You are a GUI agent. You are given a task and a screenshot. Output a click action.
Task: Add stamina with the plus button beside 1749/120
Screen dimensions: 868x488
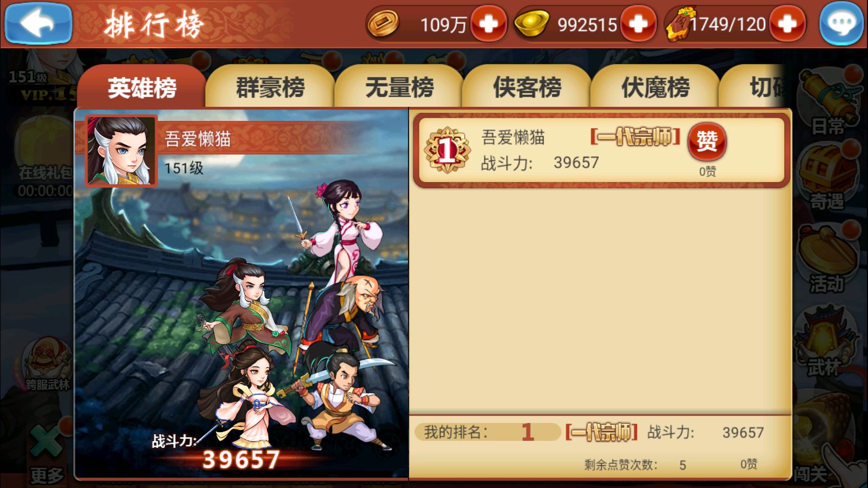pos(787,24)
